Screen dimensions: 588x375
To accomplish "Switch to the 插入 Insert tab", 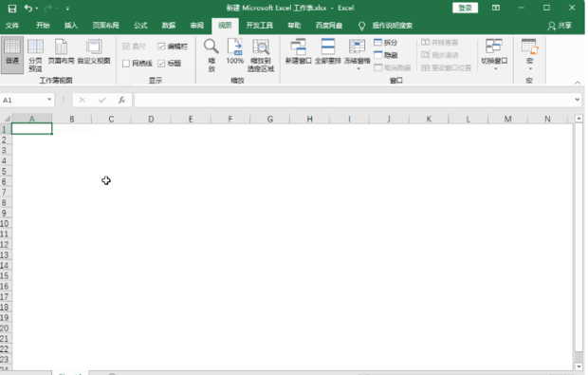I will [71, 26].
